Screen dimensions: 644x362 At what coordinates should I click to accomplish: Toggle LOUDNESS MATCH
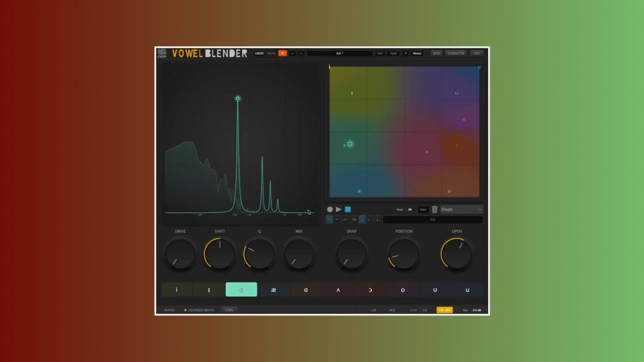(x=199, y=310)
